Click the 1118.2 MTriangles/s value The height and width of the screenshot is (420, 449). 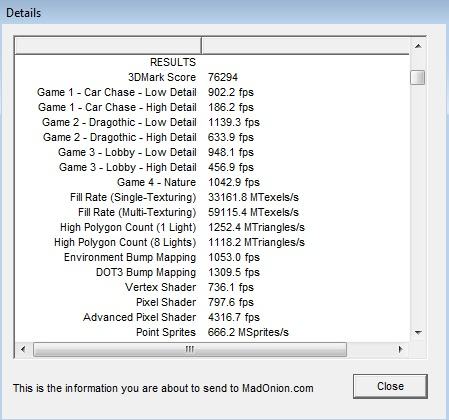pyautogui.click(x=256, y=242)
